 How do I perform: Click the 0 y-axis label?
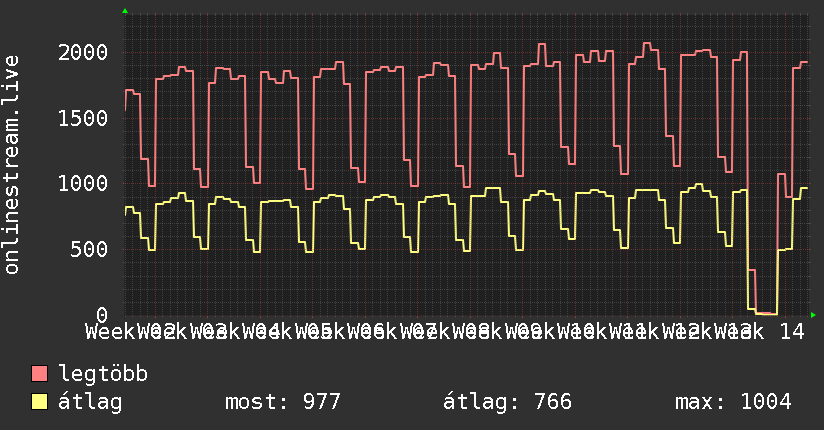(x=102, y=315)
